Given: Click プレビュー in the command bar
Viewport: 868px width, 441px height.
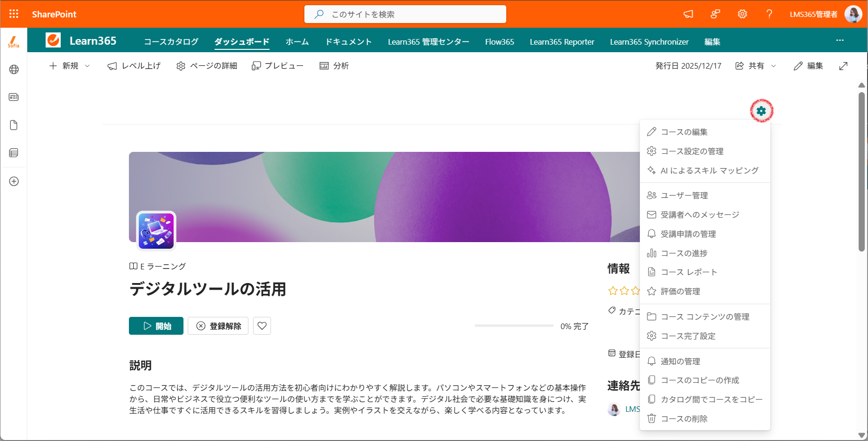Looking at the screenshot, I should [278, 66].
